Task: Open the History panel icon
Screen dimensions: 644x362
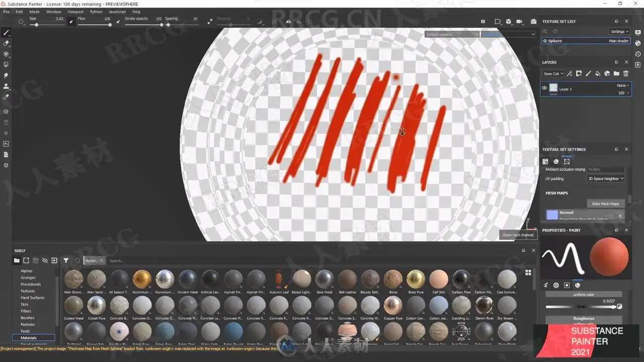Action: [638, 54]
